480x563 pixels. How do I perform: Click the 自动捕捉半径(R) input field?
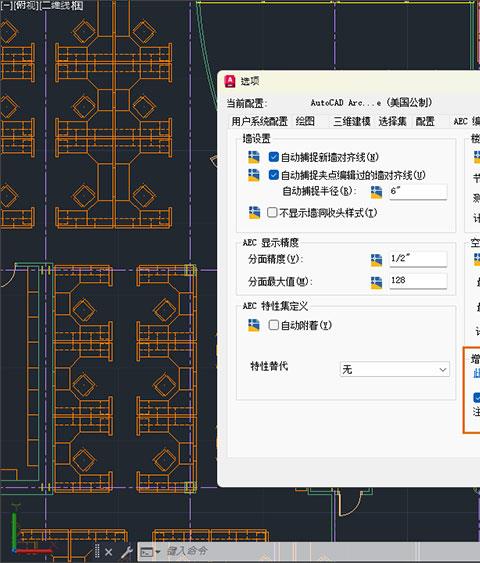418,192
